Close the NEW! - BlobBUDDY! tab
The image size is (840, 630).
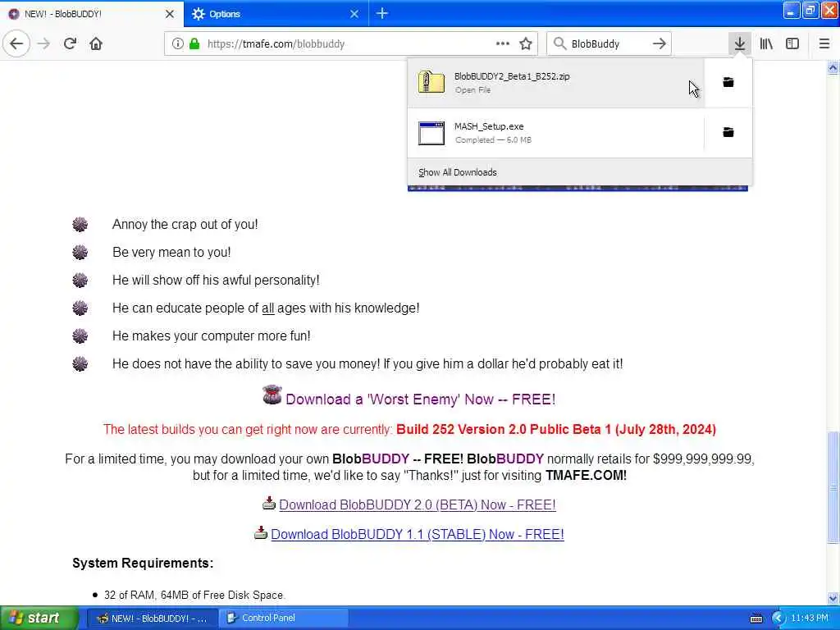coord(169,14)
